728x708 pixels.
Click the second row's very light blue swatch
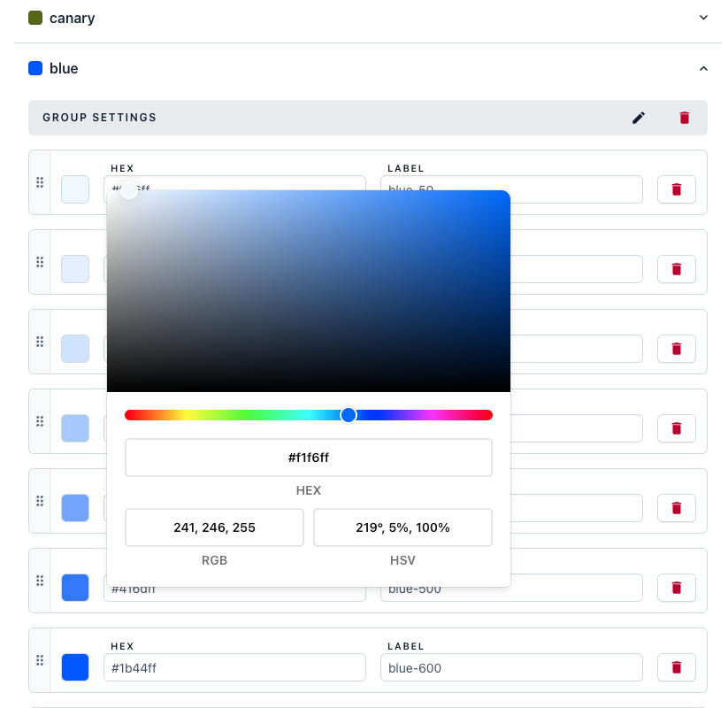pos(75,269)
